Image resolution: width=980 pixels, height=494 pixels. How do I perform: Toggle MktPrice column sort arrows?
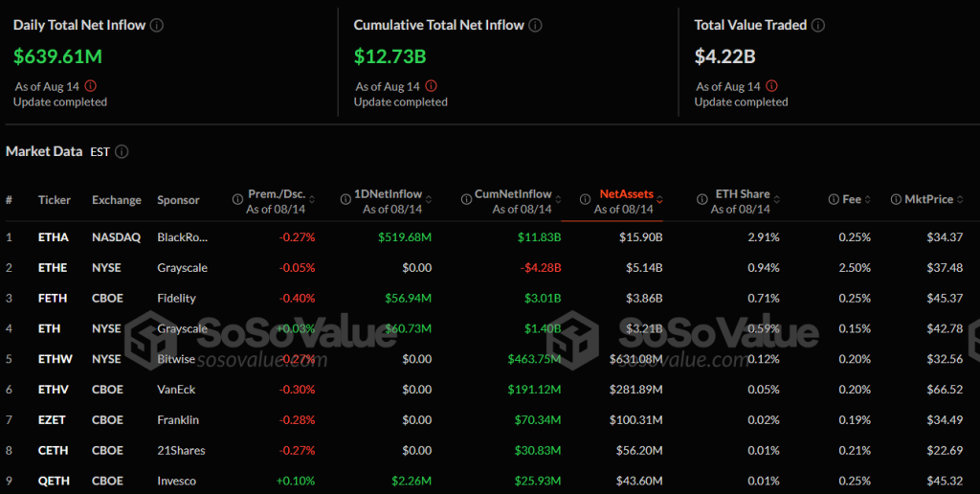tap(961, 200)
